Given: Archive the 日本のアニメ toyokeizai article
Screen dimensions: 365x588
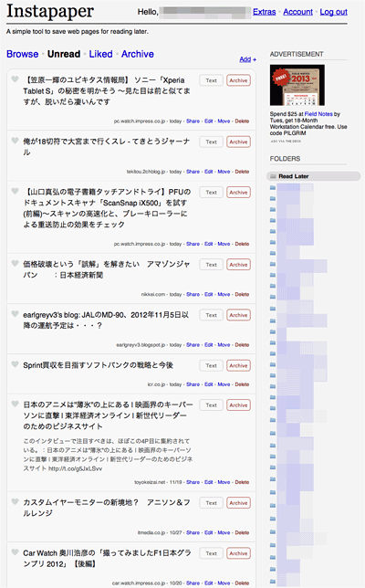Looking at the screenshot, I should [x=238, y=405].
